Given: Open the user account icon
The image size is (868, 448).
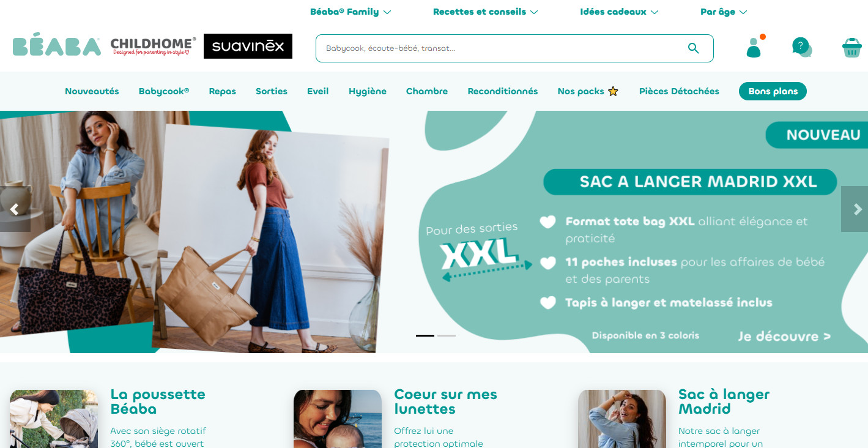Looking at the screenshot, I should click(754, 47).
